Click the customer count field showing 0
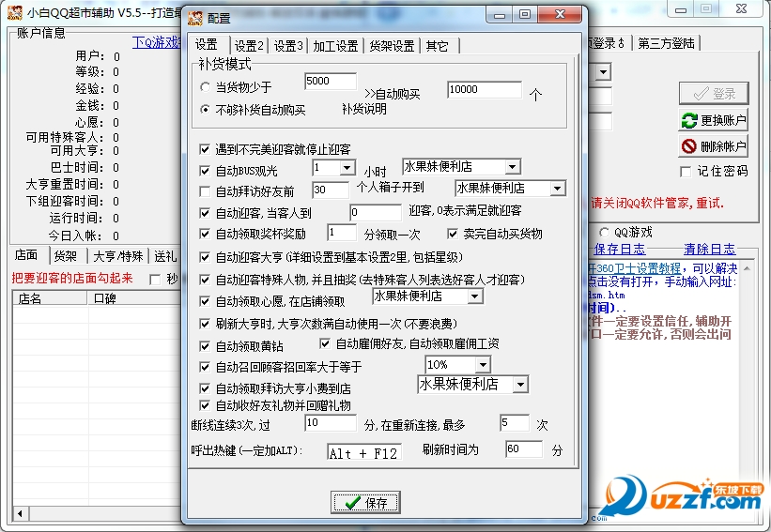 376,212
